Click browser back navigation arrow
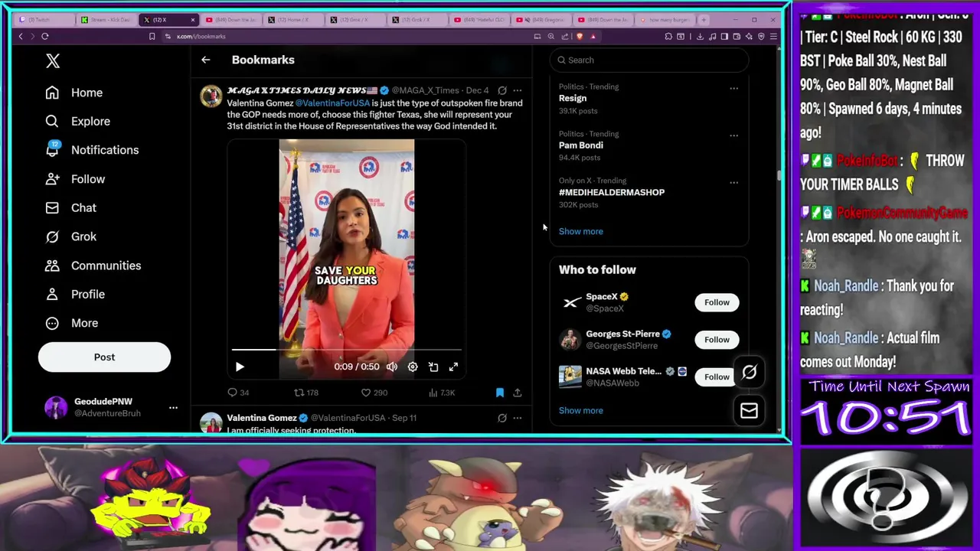 [21, 36]
